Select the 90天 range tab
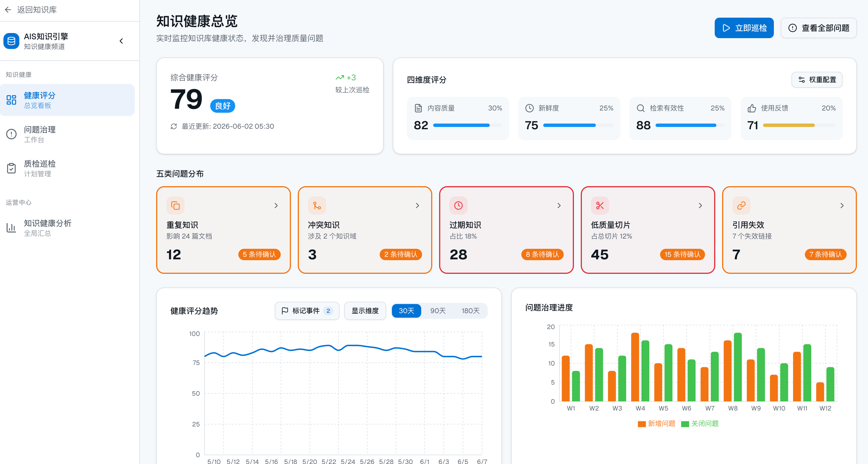 click(x=438, y=311)
